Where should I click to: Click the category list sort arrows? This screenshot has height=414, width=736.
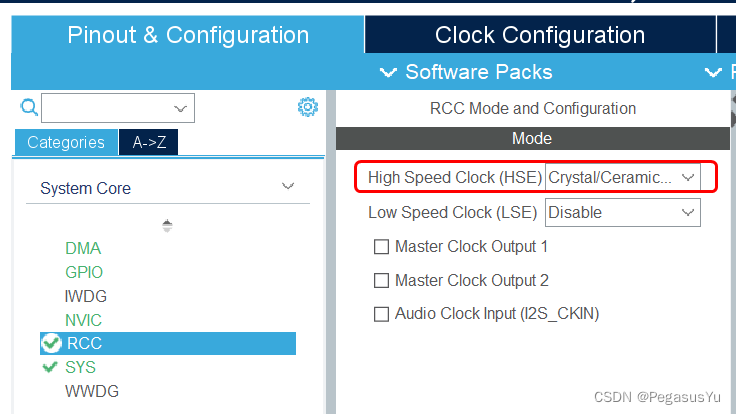(x=167, y=226)
